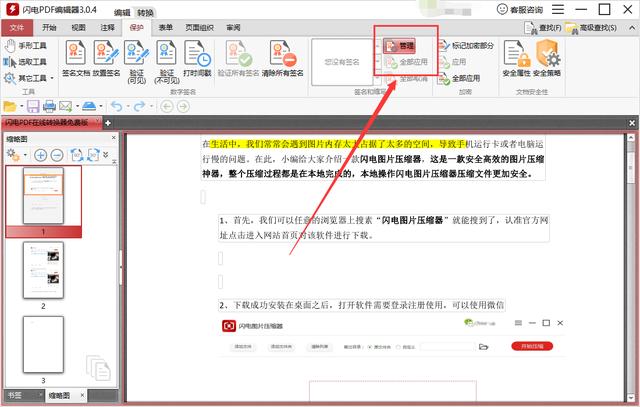Click 全部应用 in the 加密 group
This screenshot has width=640, height=407.
(x=459, y=78)
